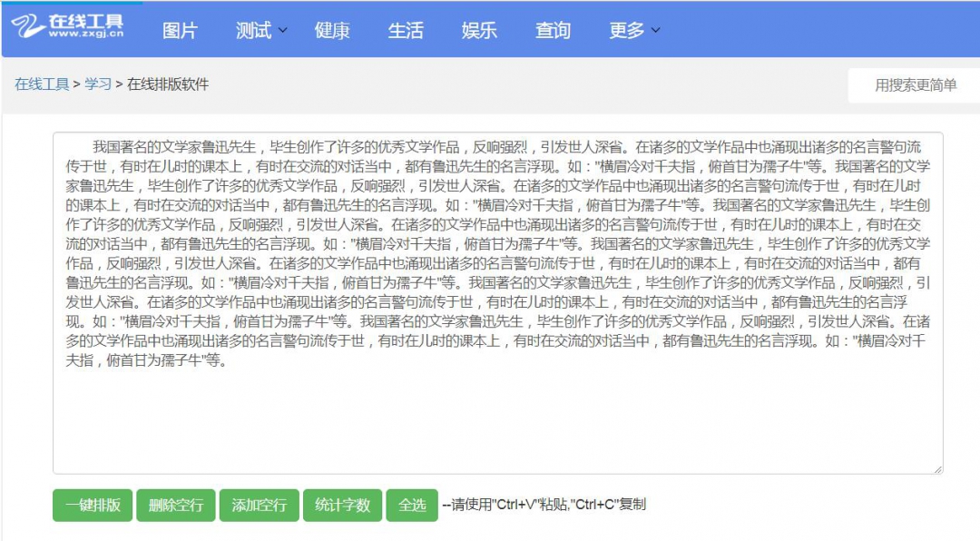Expand the 更多 dropdown menu
Screen dimensions: 980x541
point(633,31)
